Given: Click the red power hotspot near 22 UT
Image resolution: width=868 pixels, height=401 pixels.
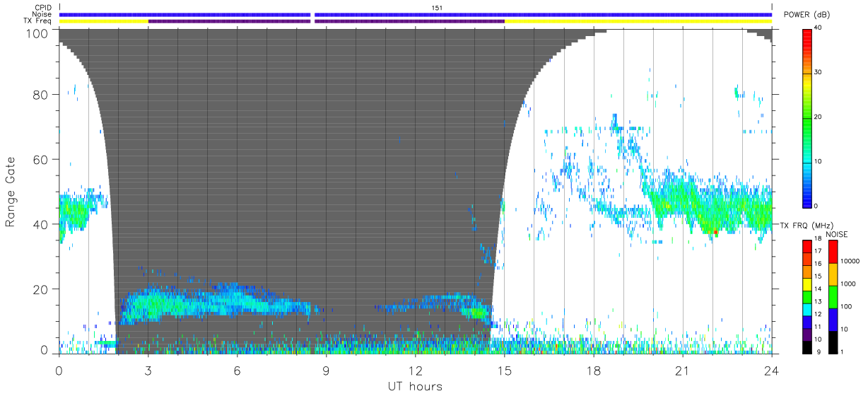Looking at the screenshot, I should pyautogui.click(x=715, y=231).
